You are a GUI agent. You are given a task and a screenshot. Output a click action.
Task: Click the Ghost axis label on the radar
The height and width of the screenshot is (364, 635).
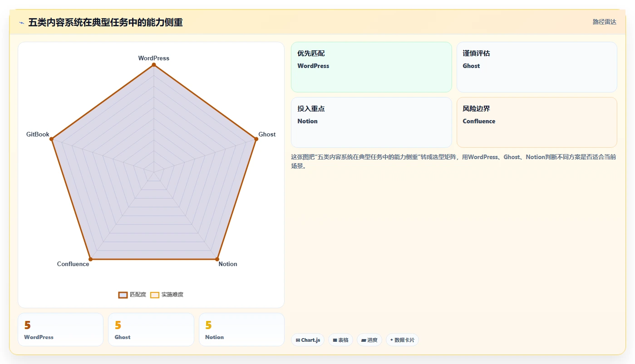[267, 134]
